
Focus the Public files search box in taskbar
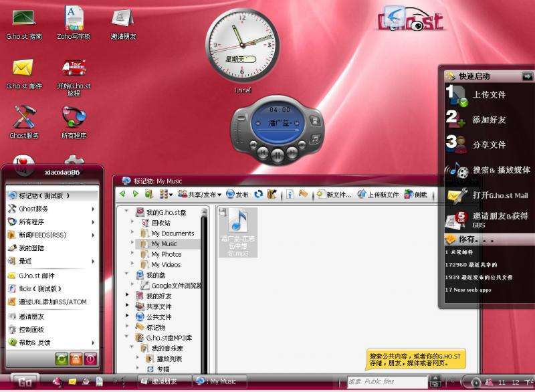[x=387, y=382]
